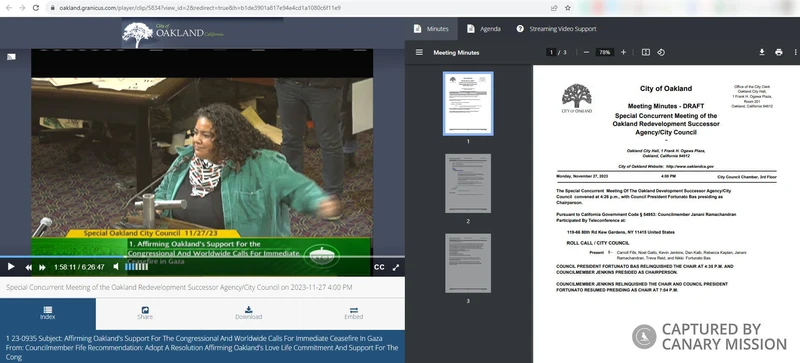Open the Share tab below the video
The width and height of the screenshot is (800, 363).
[145, 313]
